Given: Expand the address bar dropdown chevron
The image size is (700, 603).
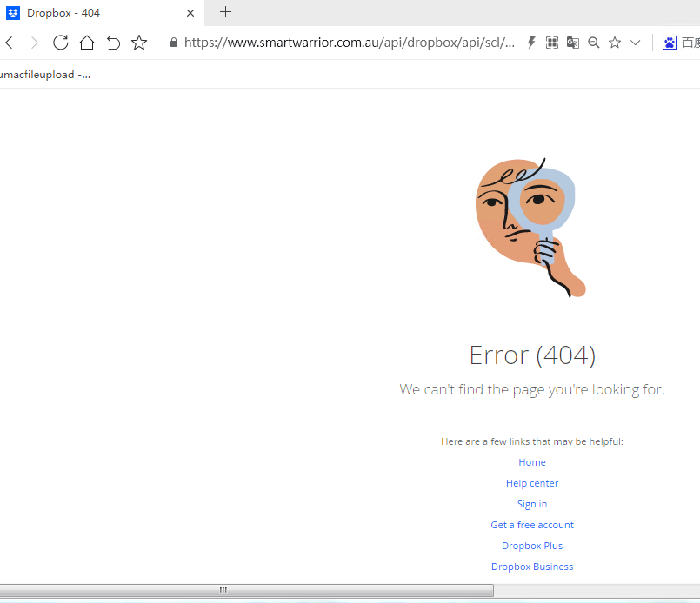Looking at the screenshot, I should coord(636,43).
